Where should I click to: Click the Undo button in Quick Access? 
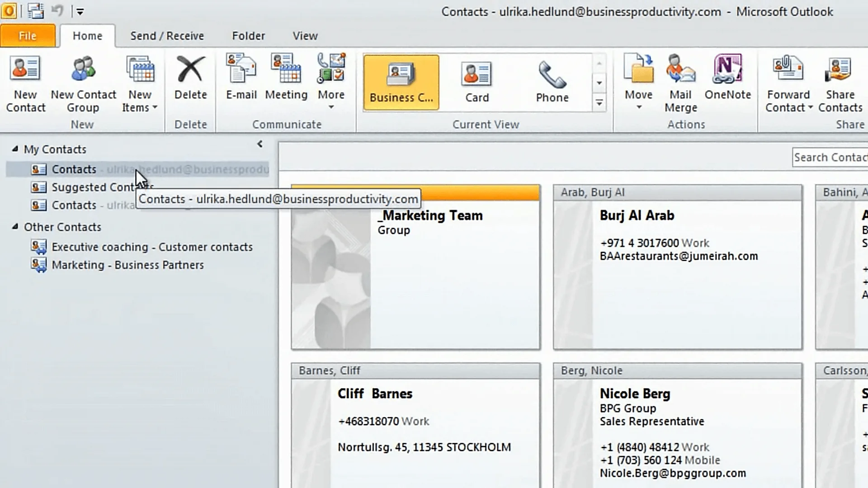point(57,11)
